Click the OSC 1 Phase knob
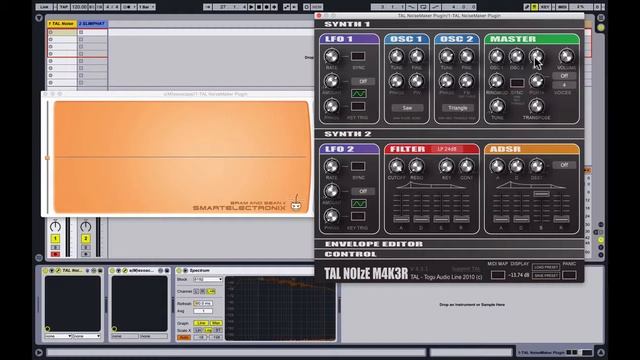The height and width of the screenshot is (360, 640). point(396,81)
